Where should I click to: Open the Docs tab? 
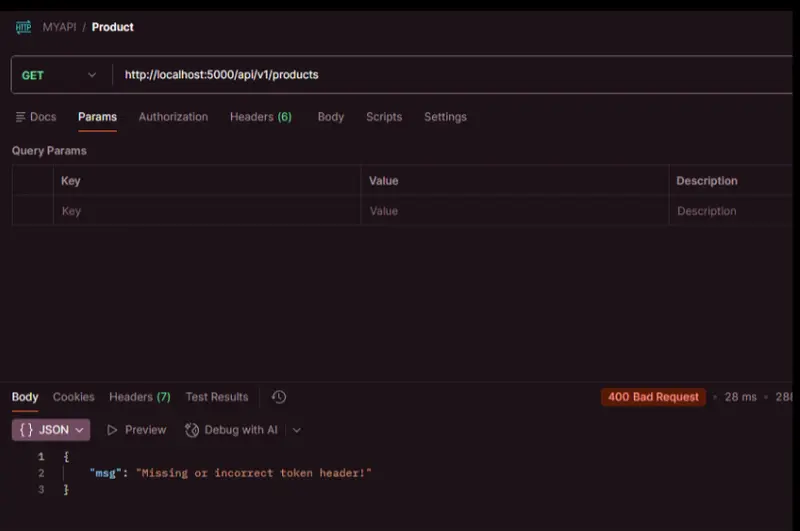point(36,117)
